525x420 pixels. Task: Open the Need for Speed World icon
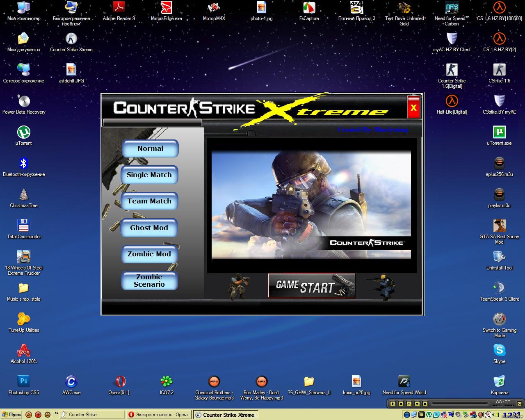point(404,385)
